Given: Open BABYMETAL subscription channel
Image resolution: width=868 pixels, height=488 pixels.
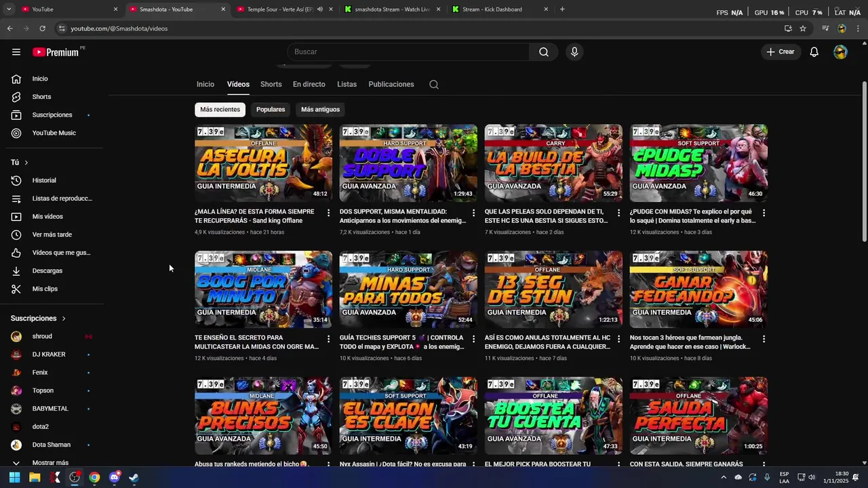Looking at the screenshot, I should 52,409.
